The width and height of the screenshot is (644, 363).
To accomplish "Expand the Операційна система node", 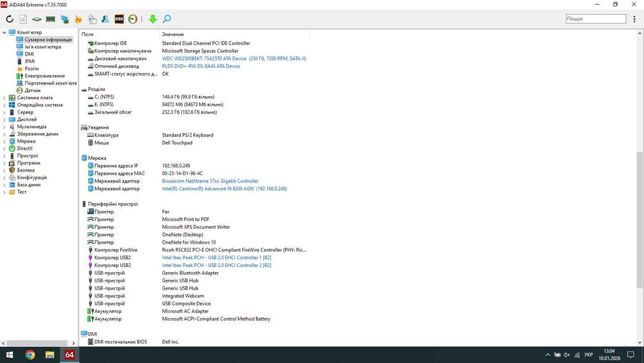I will tap(4, 105).
